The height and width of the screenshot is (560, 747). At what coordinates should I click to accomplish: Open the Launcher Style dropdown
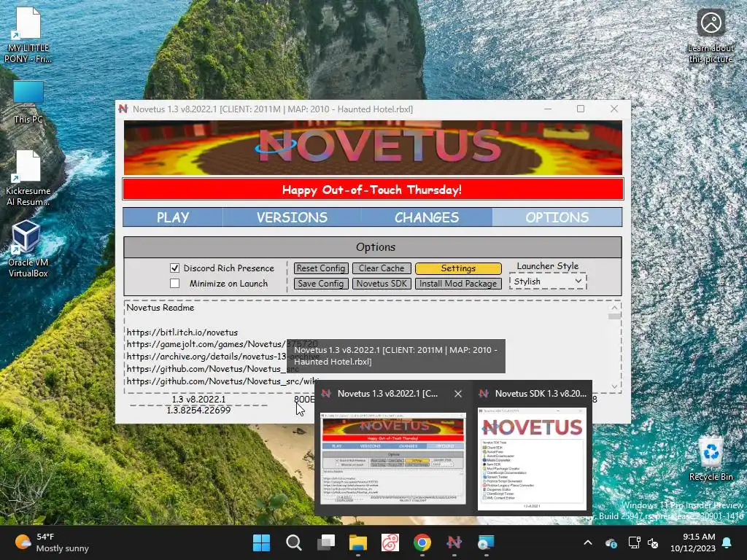pos(548,281)
